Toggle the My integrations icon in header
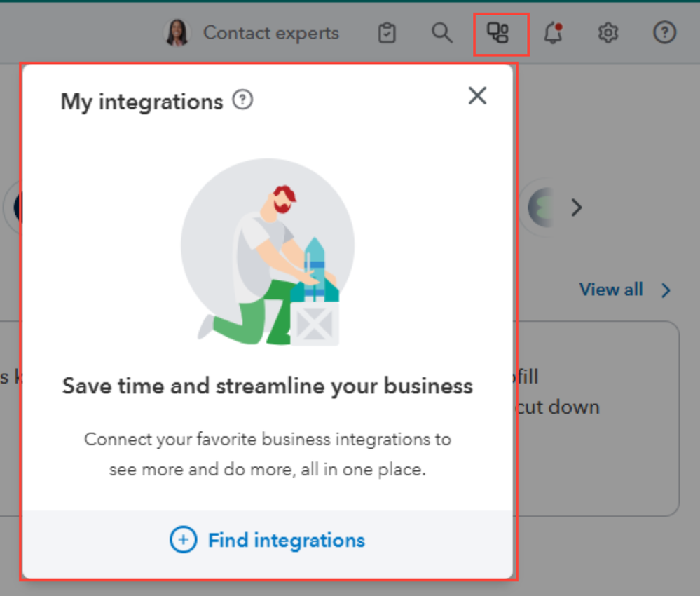Screen dimensions: 700x596 click(x=498, y=33)
